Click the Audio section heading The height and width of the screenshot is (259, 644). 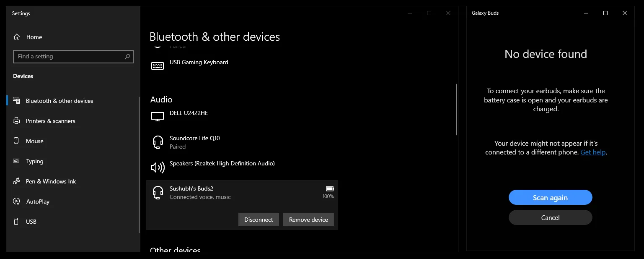point(161,99)
